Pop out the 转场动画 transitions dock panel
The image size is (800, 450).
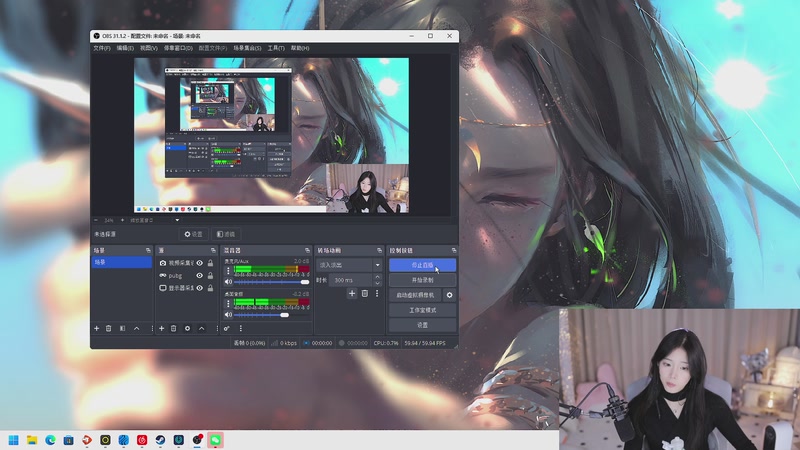pyautogui.click(x=379, y=251)
